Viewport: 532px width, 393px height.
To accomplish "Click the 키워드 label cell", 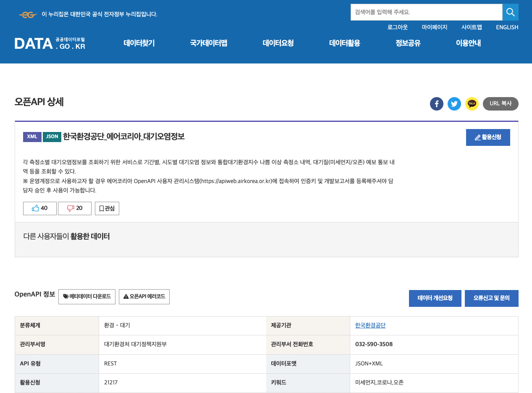I will (x=308, y=382).
